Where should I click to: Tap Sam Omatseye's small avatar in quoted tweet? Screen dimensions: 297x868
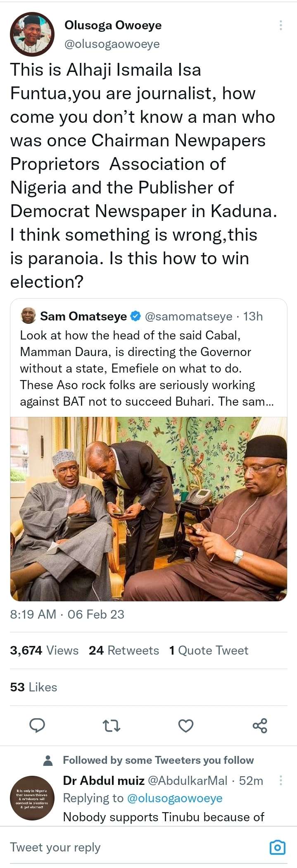28,316
